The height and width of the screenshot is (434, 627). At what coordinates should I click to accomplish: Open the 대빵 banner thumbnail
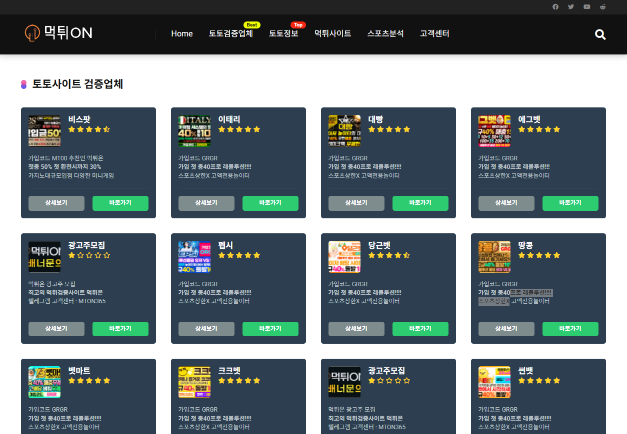tap(345, 130)
